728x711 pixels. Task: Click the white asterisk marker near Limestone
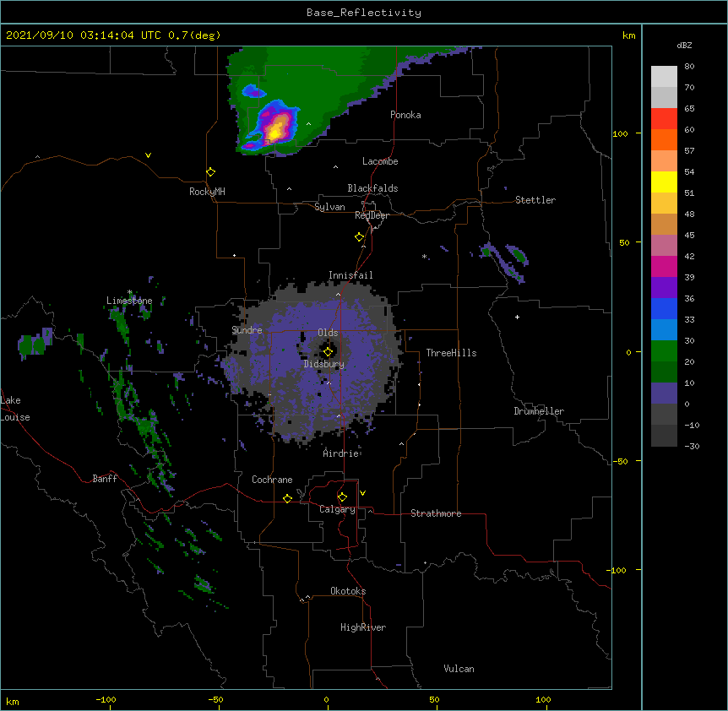(x=130, y=292)
